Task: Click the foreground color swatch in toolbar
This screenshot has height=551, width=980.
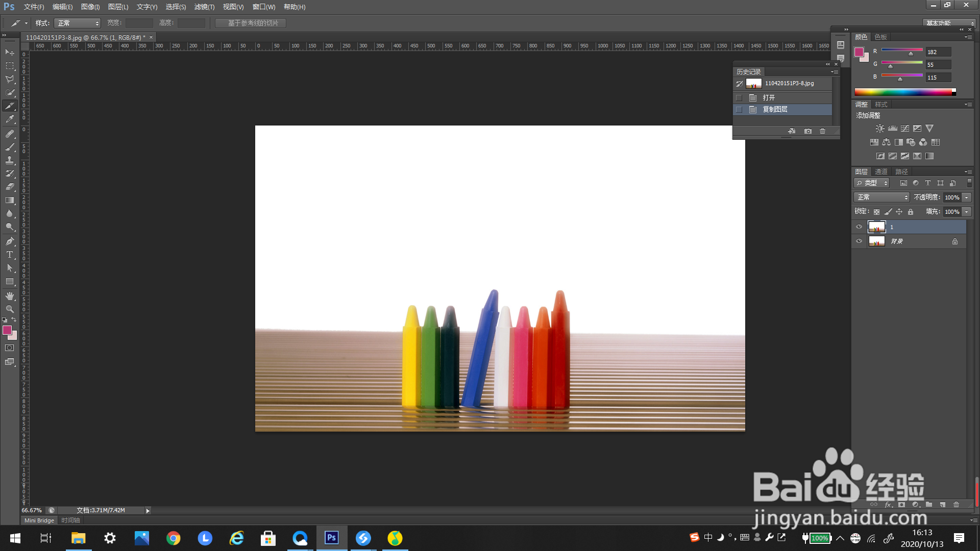Action: click(x=7, y=330)
